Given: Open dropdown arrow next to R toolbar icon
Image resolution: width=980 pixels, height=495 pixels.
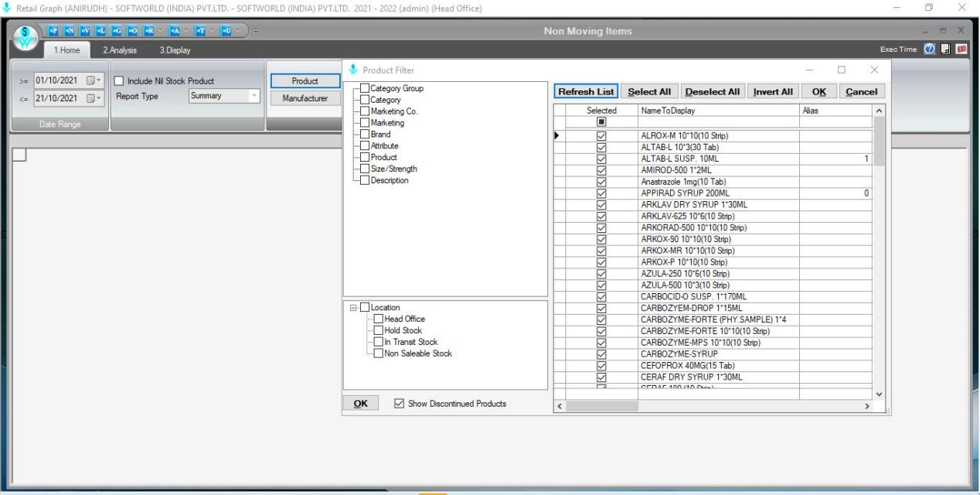Looking at the screenshot, I should pyautogui.click(x=160, y=31).
